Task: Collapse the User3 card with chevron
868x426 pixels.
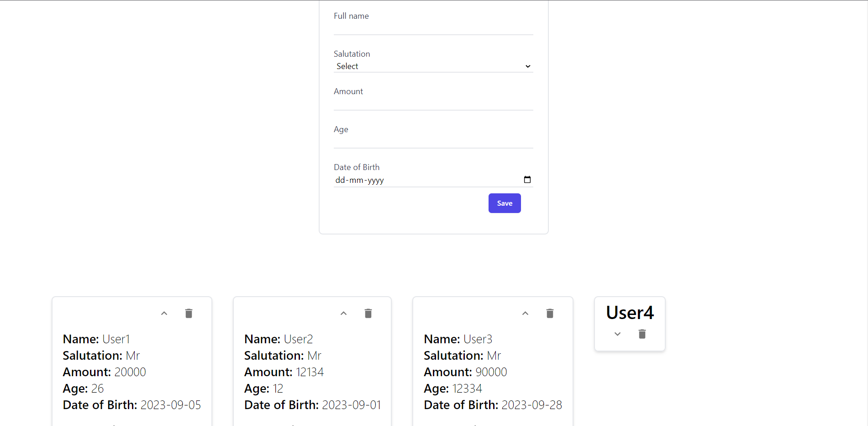Action: (x=526, y=314)
